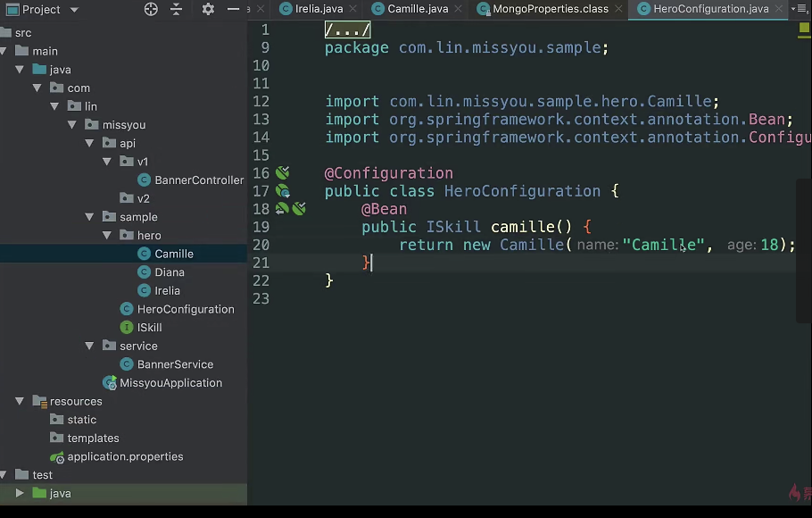Viewport: 812px width, 518px height.
Task: Select the v2 package
Action: pyautogui.click(x=143, y=198)
